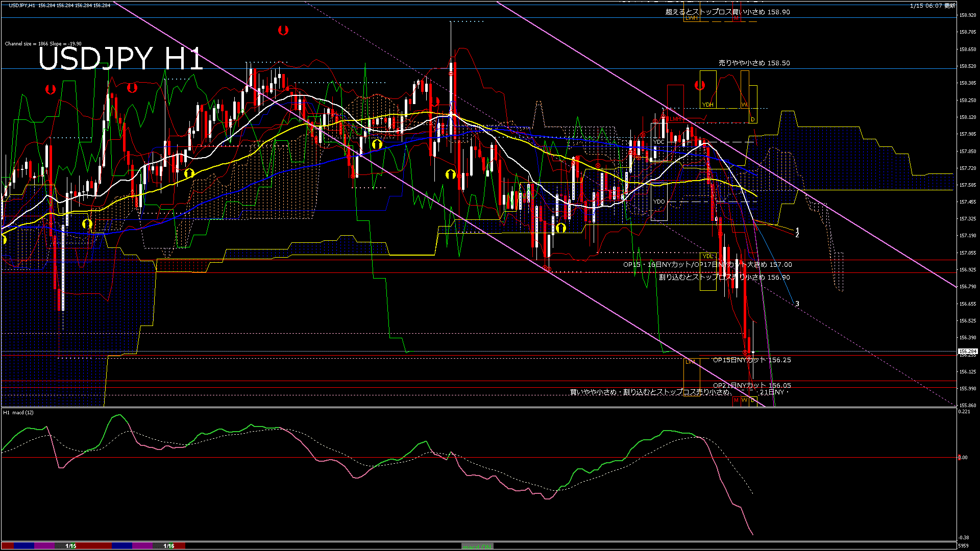Select the 'OP15・16日NYカット/OP17日NYカット大きめ 157.00' label
Image resolution: width=980 pixels, height=551 pixels.
[707, 265]
